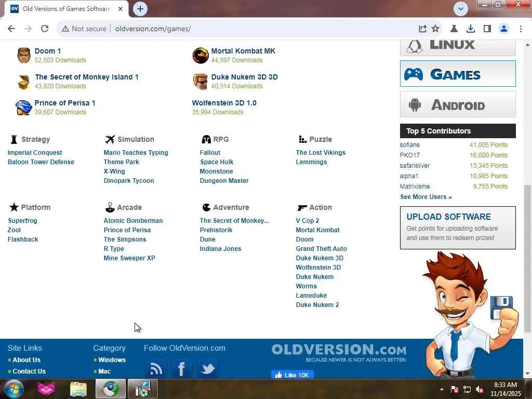Open the browser profile avatar icon
The image size is (532, 399).
coord(504,29)
